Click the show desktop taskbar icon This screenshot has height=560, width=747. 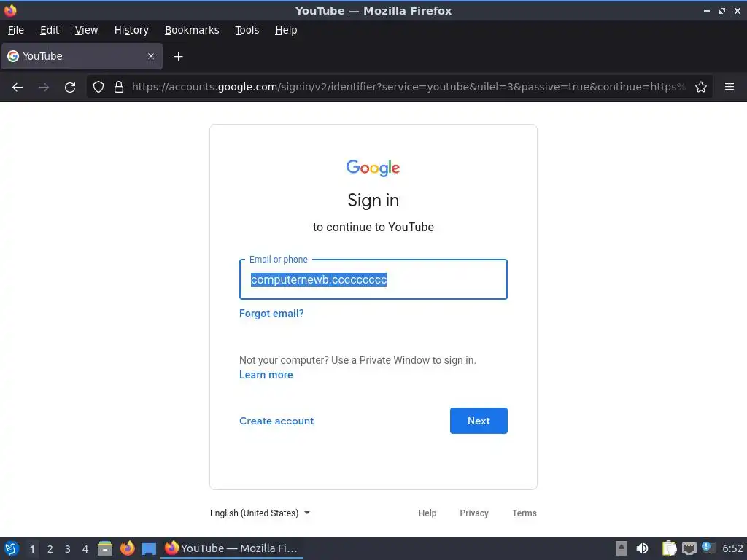pos(149,548)
